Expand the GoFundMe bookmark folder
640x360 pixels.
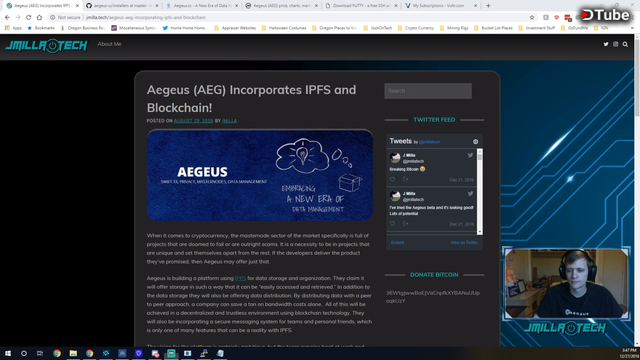[574, 28]
